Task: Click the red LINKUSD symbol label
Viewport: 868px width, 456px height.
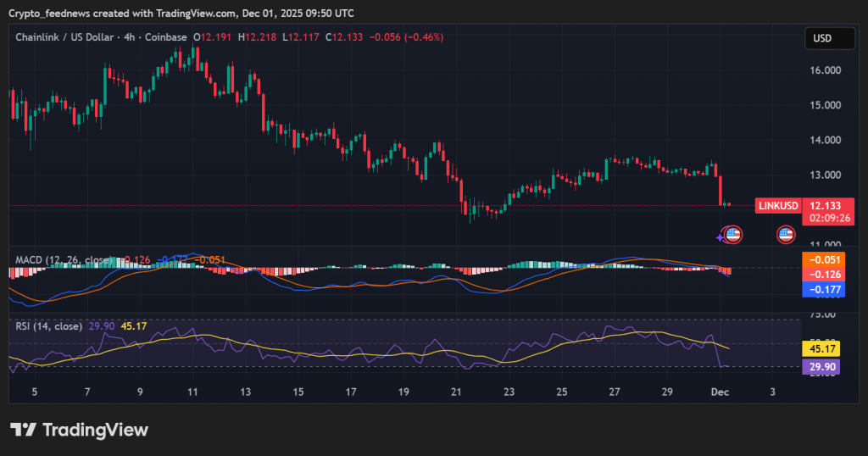Action: pyautogui.click(x=778, y=206)
